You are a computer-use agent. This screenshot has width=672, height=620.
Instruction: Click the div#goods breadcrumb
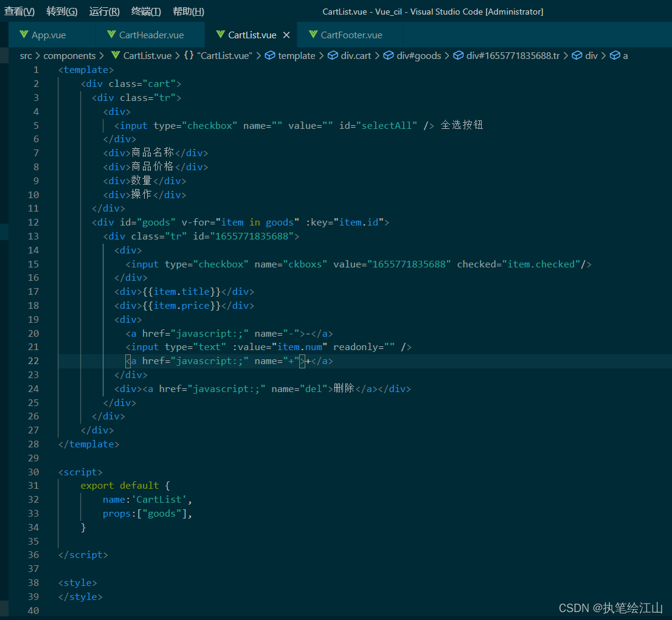[x=419, y=56]
